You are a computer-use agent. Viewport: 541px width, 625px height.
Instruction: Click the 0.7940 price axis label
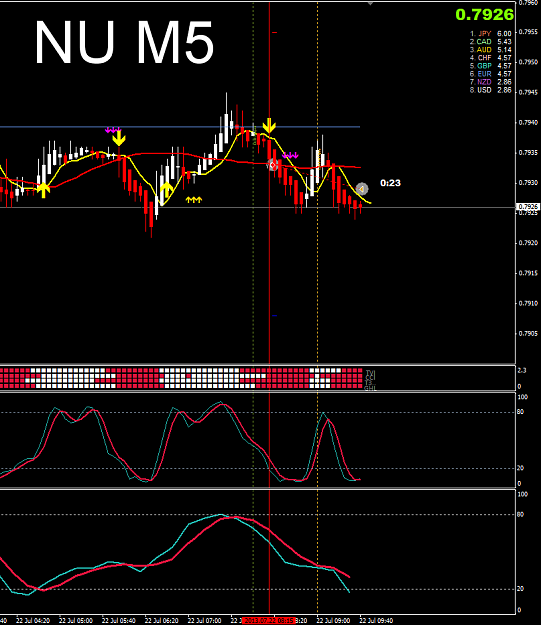tap(529, 123)
